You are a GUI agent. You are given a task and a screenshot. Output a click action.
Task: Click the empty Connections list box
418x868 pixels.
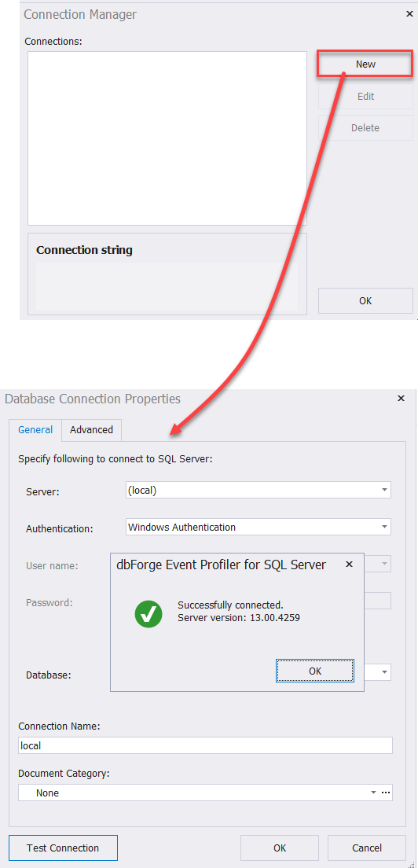pos(167,138)
